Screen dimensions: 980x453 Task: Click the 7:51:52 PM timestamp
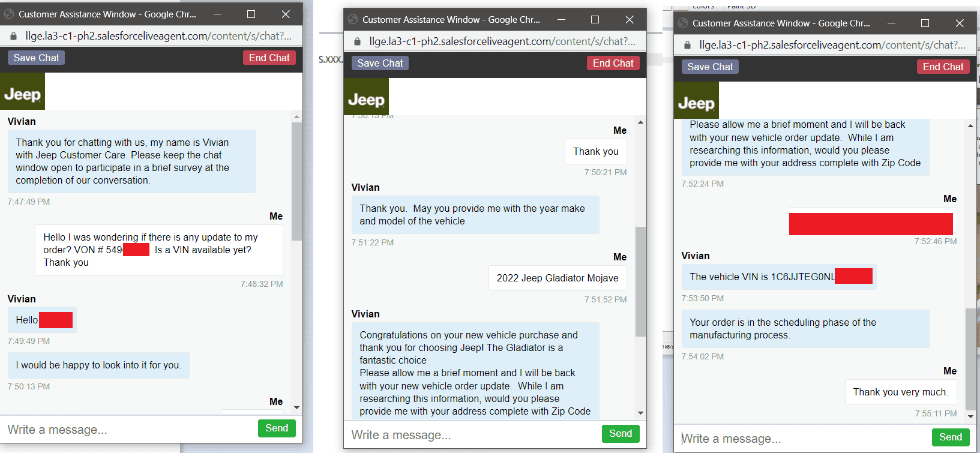tap(606, 299)
